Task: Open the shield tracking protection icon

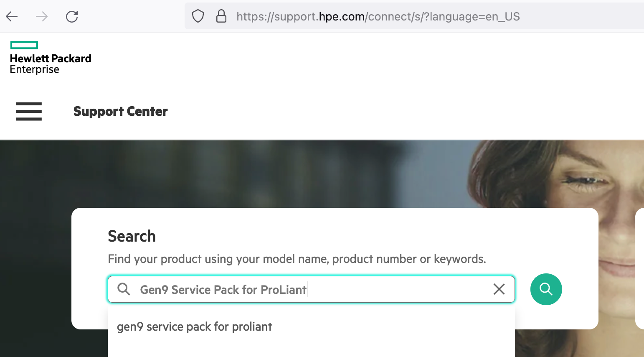Action: coord(198,16)
